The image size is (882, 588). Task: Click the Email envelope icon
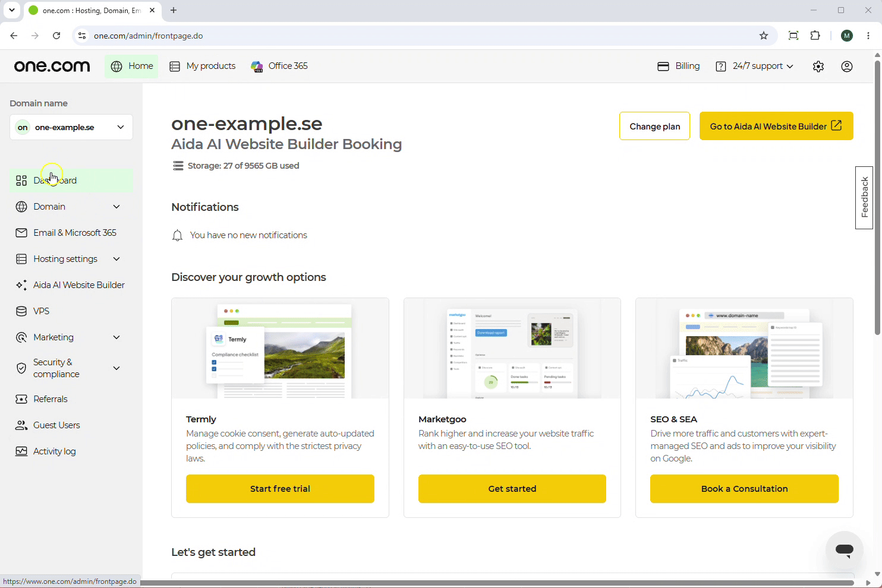click(x=21, y=233)
